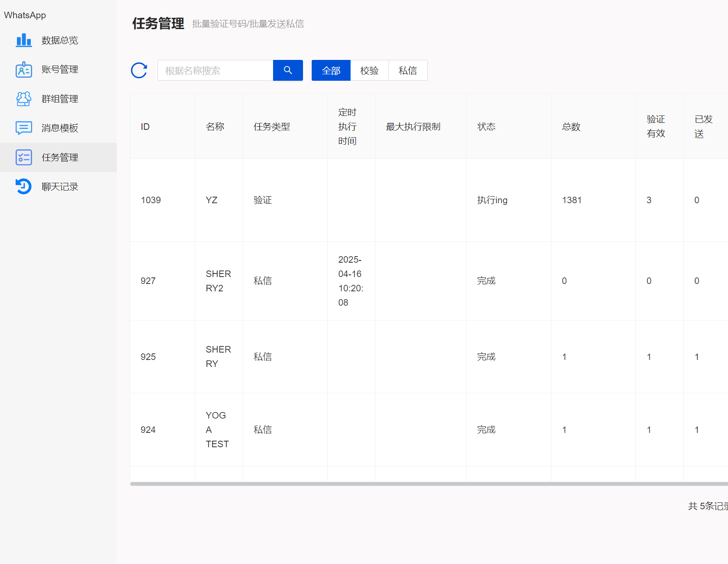Click the Data Overview bar chart icon
728x564 pixels.
pos(23,40)
